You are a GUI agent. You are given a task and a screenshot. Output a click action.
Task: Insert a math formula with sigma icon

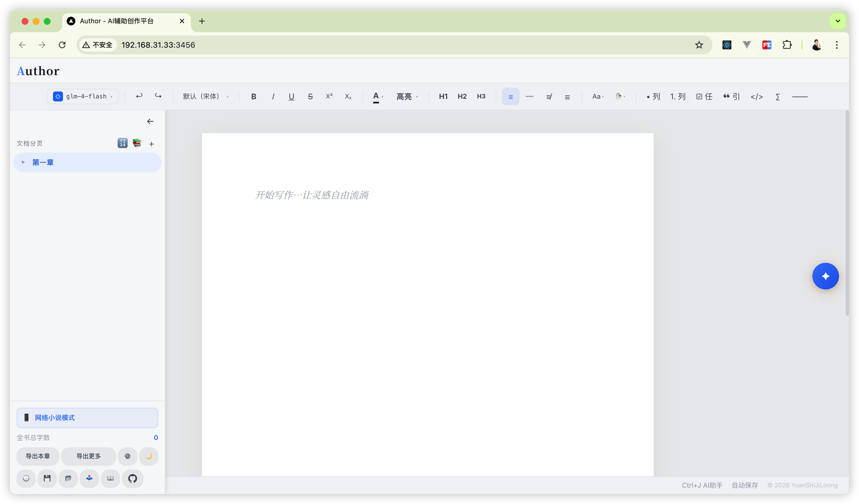coord(777,97)
